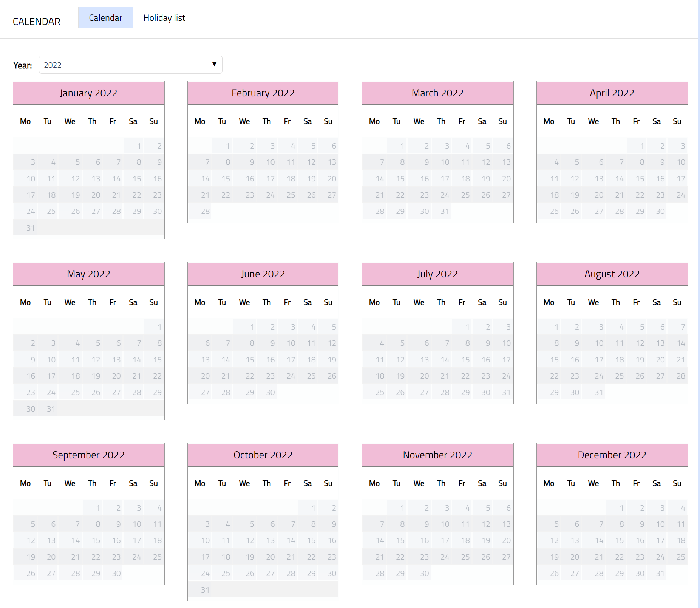Select December 31 date cell
Image resolution: width=700 pixels, height=608 pixels.
660,573
